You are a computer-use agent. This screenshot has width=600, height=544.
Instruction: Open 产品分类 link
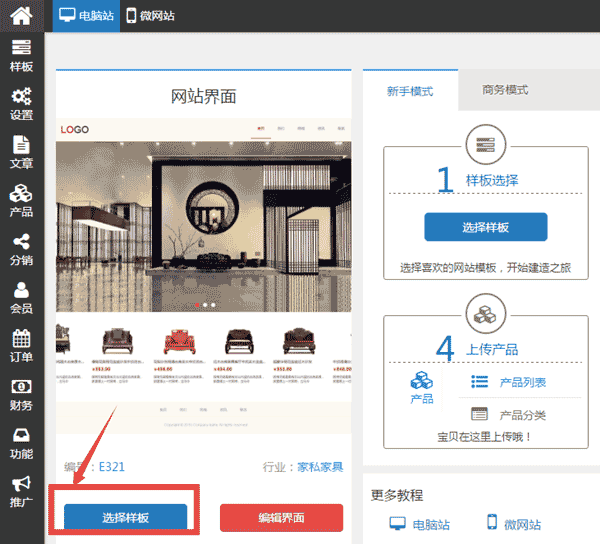[x=523, y=415]
